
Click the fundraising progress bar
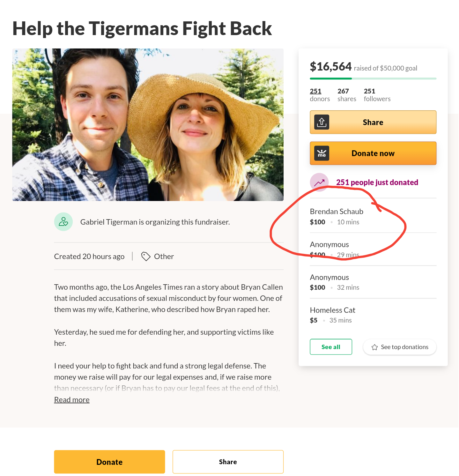coord(373,78)
